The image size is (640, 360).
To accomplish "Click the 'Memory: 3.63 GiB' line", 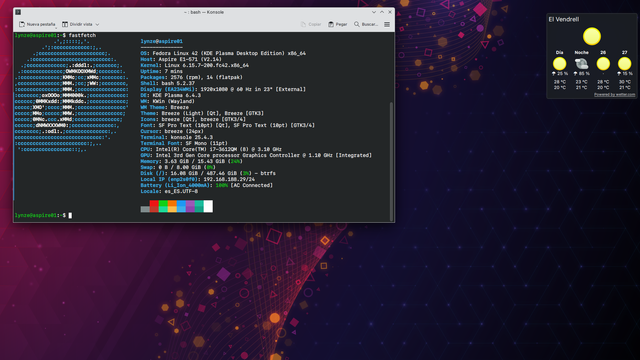I will point(191,161).
